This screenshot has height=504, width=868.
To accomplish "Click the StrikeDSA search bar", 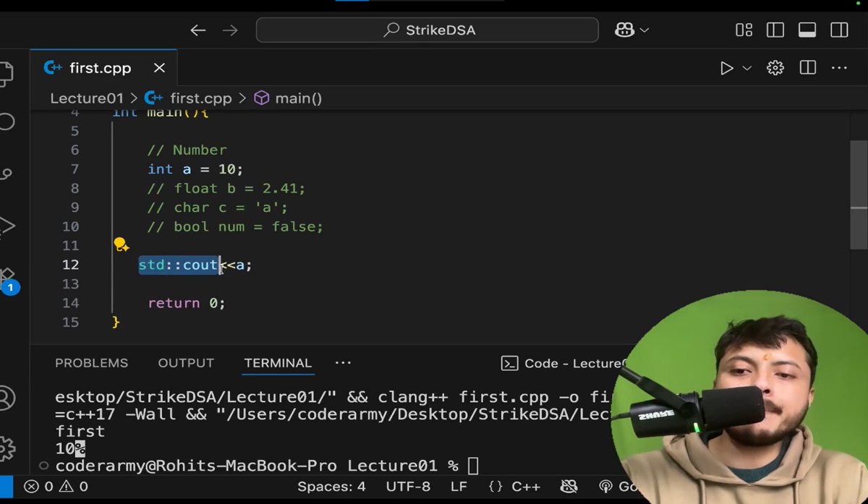I will pos(427,30).
